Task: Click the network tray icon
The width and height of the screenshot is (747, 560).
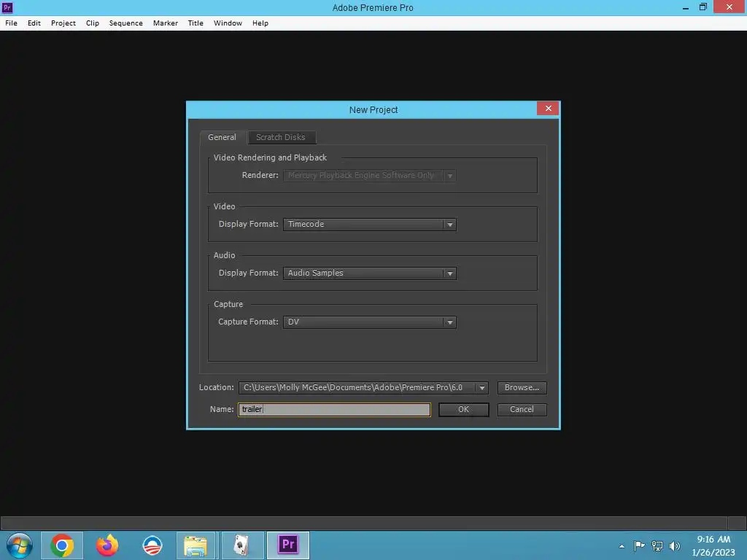Action: pos(657,545)
